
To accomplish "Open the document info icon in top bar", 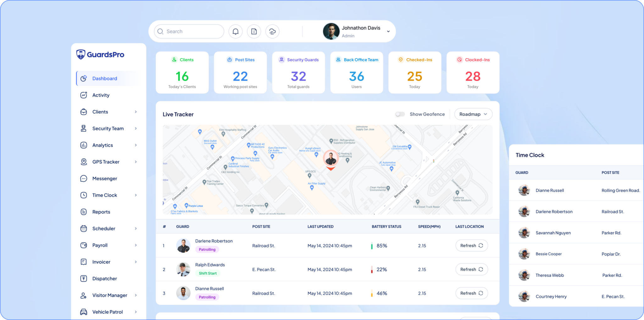I will 254,31.
